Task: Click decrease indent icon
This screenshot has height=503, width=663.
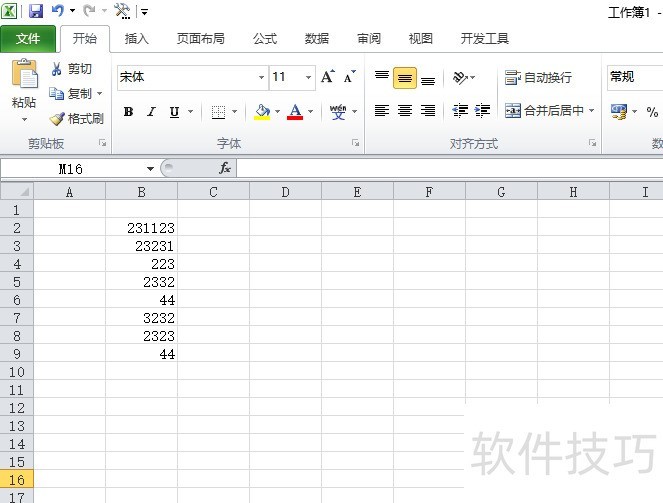Action: [x=460, y=111]
